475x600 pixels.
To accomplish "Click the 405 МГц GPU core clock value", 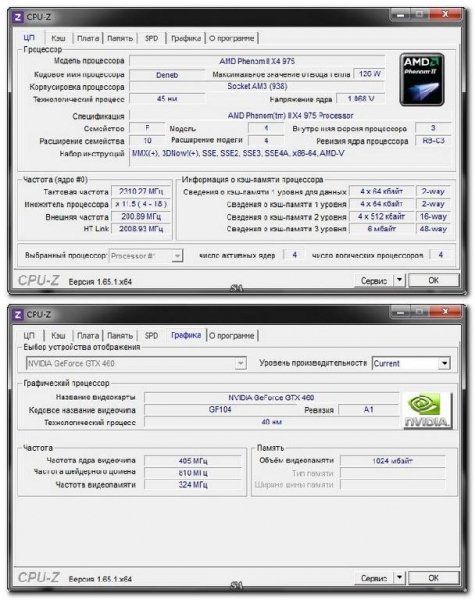I will 193,461.
